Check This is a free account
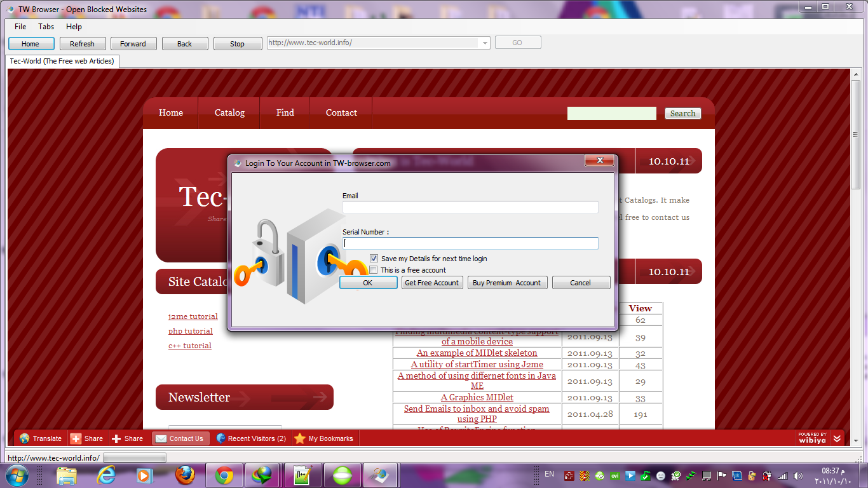The width and height of the screenshot is (868, 488). pyautogui.click(x=374, y=270)
